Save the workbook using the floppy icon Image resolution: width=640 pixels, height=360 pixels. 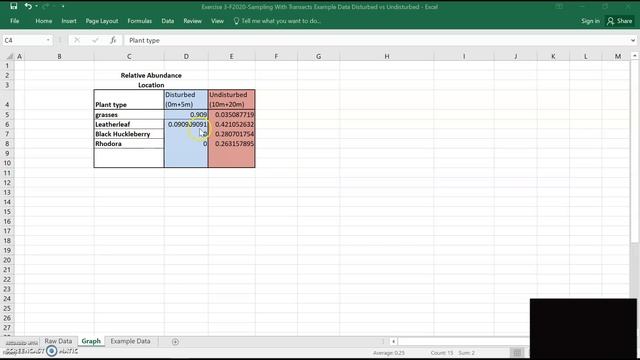[x=13, y=6]
